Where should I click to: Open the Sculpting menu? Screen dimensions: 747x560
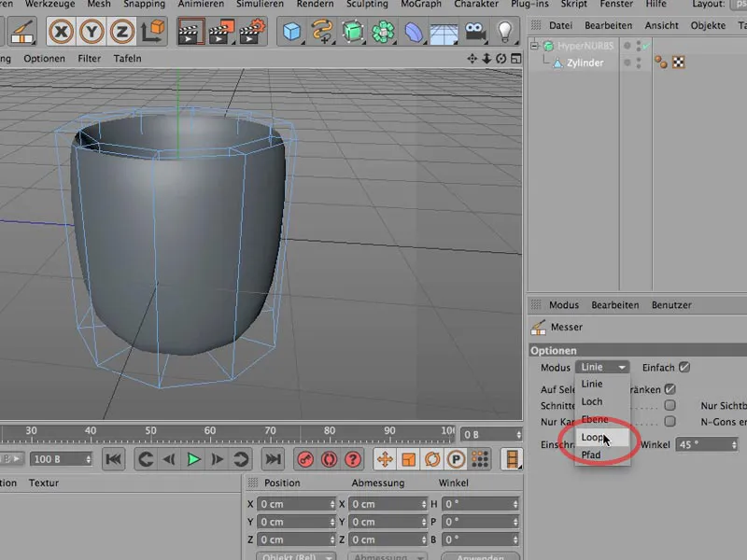pyautogui.click(x=367, y=4)
